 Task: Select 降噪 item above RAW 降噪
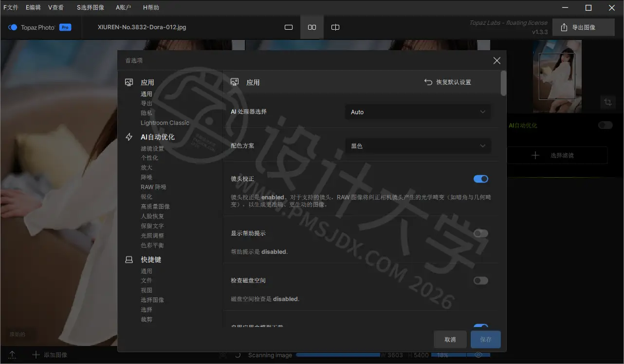click(x=147, y=177)
